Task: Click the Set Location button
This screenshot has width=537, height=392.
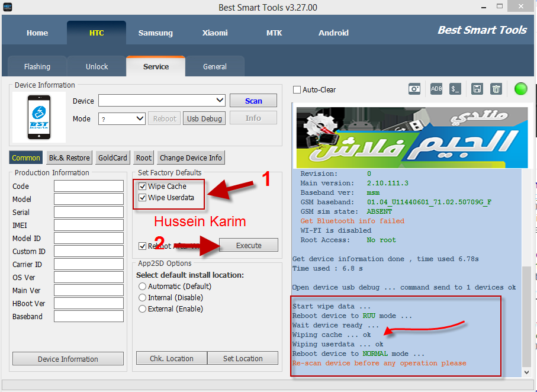Action: point(243,358)
